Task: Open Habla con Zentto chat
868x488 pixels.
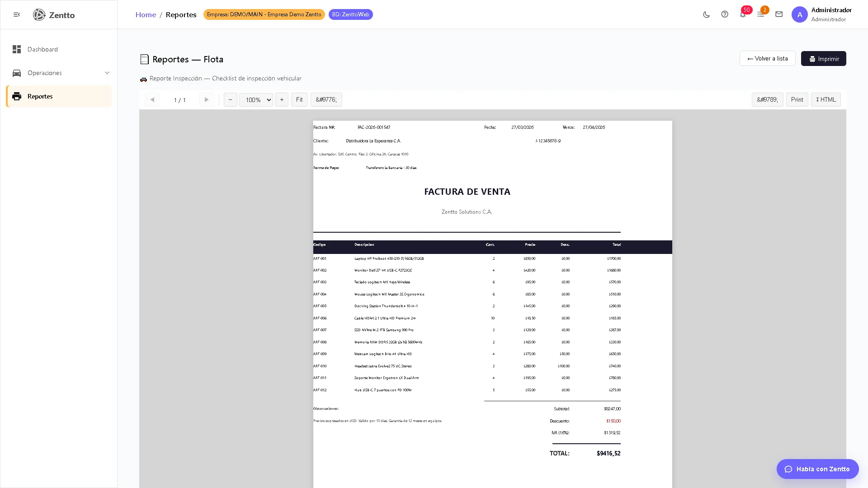Action: pyautogui.click(x=817, y=469)
